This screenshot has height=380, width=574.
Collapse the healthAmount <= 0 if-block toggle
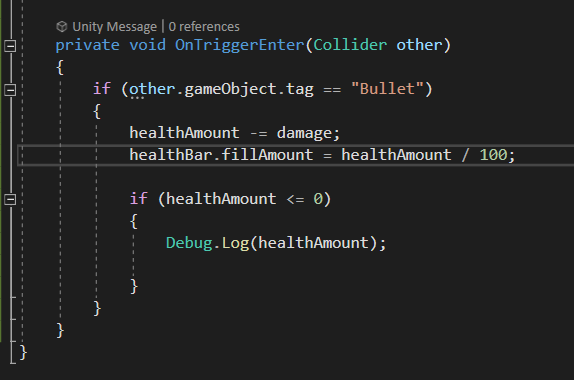[x=10, y=200]
